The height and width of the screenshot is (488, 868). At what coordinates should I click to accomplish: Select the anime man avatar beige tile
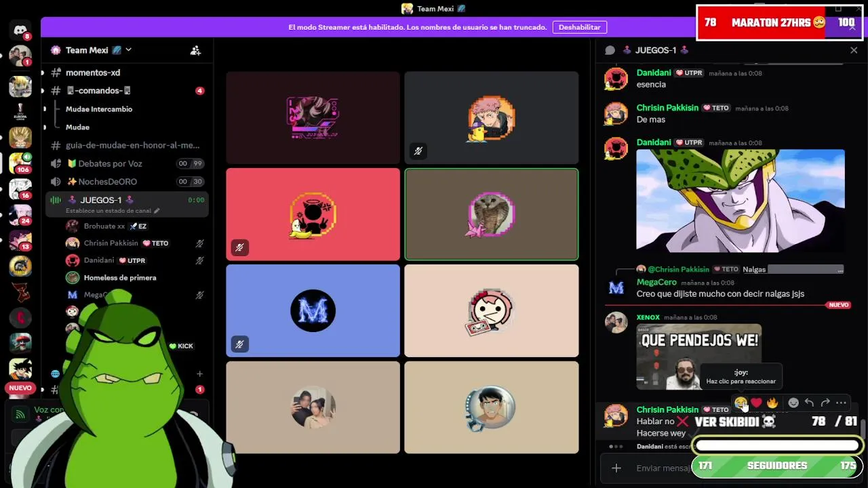point(492,407)
